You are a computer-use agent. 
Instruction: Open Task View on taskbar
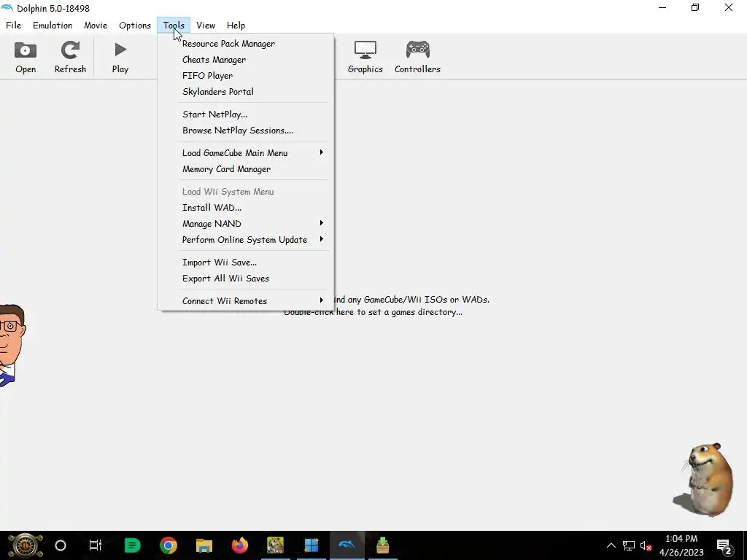(x=96, y=545)
